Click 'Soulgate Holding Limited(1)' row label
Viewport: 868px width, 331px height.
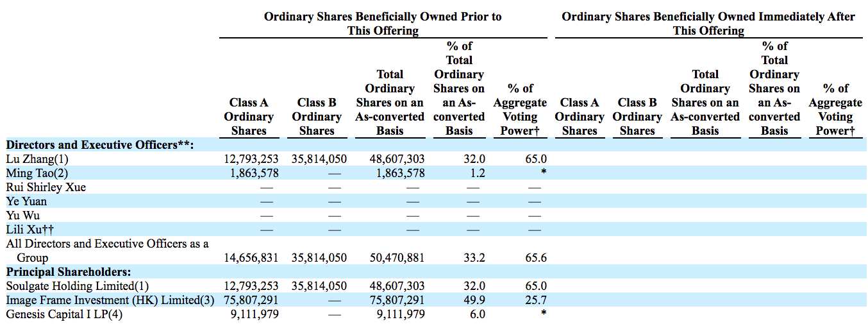(77, 286)
